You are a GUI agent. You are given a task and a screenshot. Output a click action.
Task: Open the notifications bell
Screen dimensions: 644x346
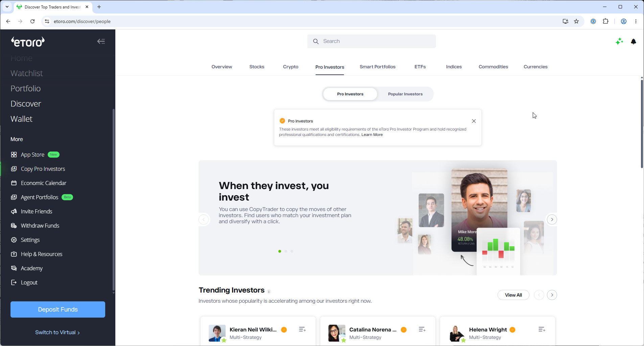634,41
